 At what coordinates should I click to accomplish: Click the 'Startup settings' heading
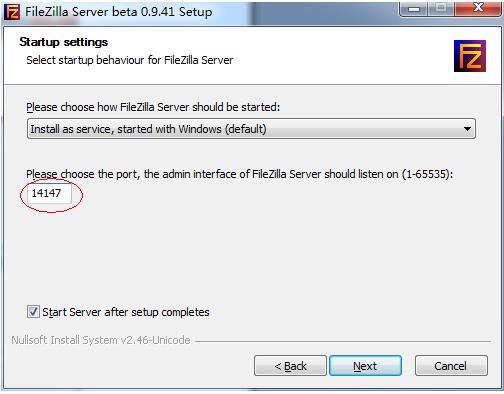pos(63,42)
